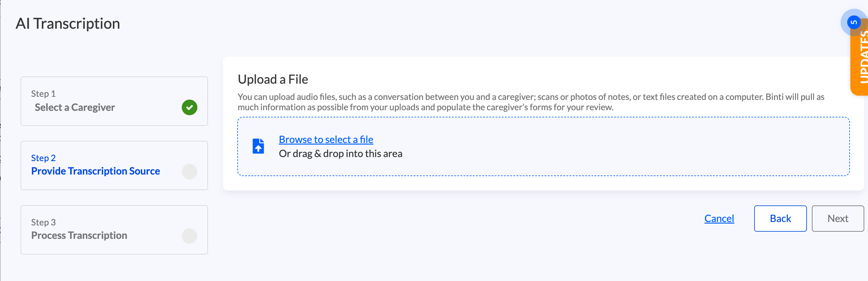Click the "Step 1" label text

coord(43,93)
